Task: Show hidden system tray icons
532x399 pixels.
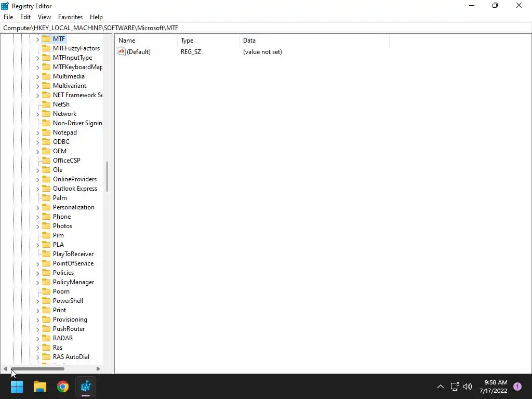Action: pos(441,387)
